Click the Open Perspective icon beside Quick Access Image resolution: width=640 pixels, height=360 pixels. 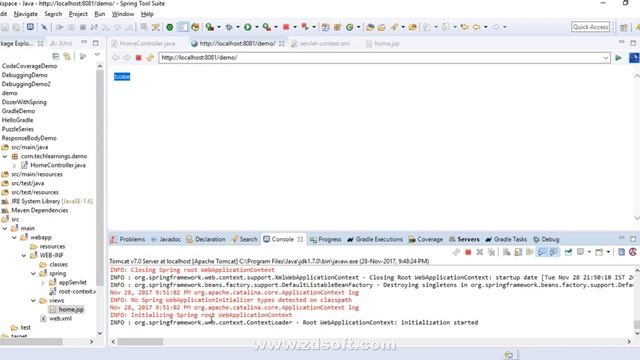pyautogui.click(x=624, y=27)
